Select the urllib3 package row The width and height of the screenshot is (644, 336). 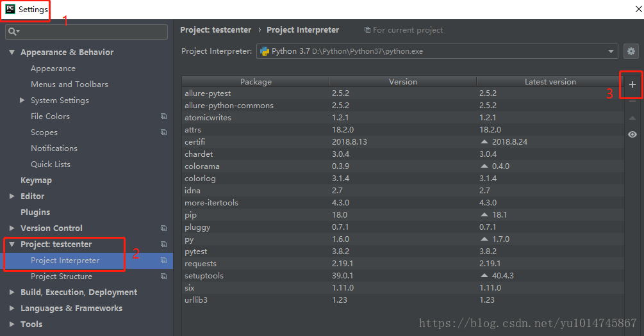coord(403,300)
